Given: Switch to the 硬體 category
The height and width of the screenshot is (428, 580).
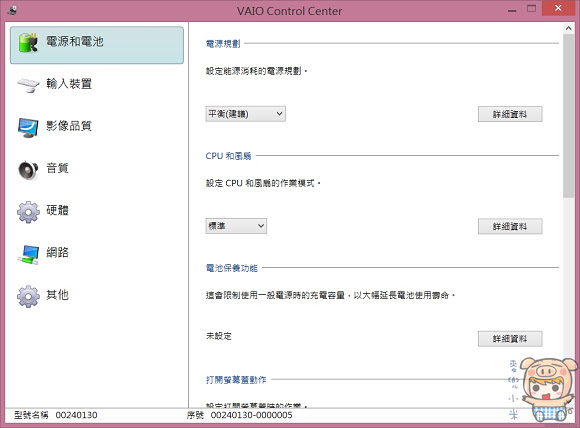Looking at the screenshot, I should click(x=97, y=212).
